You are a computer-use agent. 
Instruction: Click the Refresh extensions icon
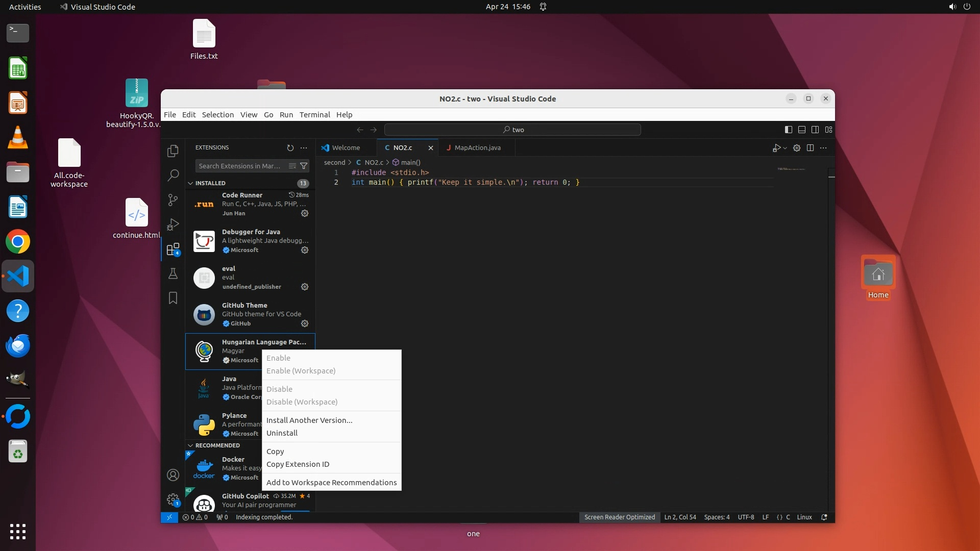pyautogui.click(x=290, y=148)
